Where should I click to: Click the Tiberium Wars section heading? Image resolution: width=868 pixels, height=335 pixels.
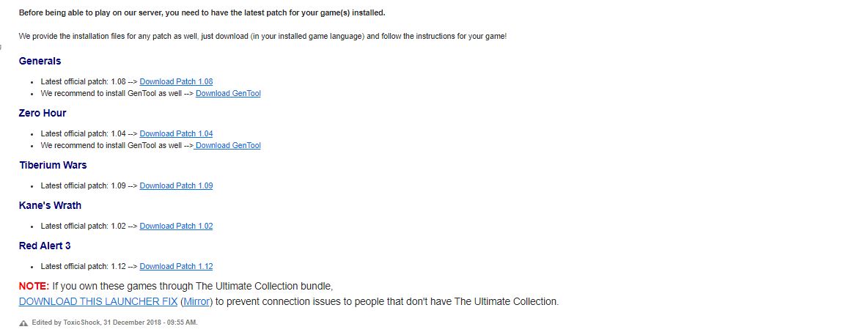click(53, 165)
